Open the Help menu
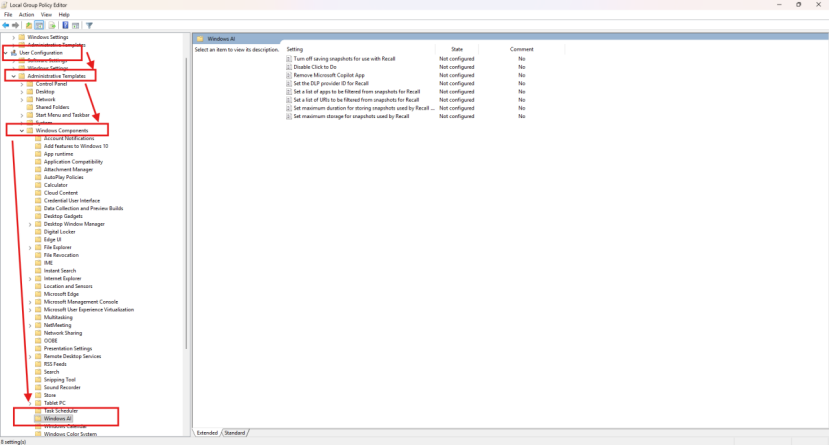This screenshot has height=445, width=829. (64, 15)
